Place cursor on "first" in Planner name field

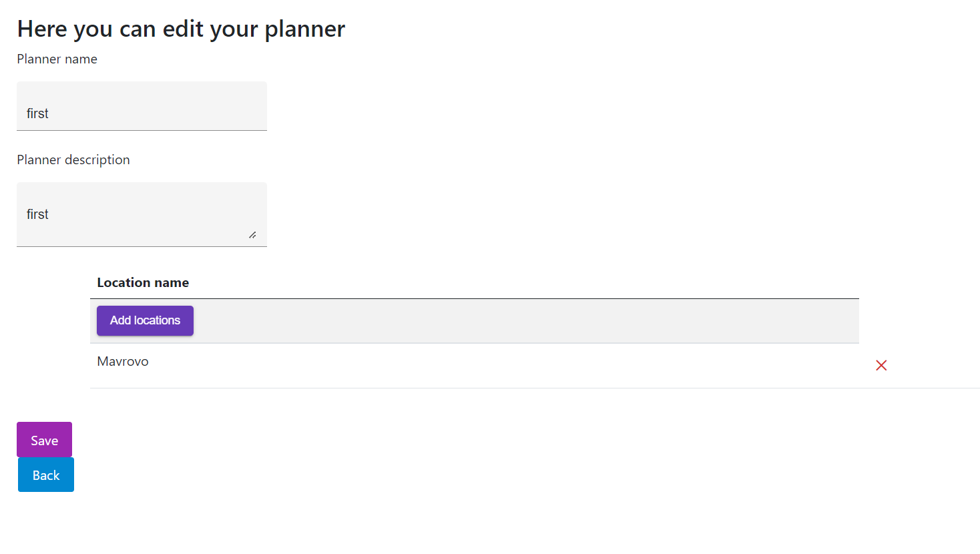click(37, 113)
